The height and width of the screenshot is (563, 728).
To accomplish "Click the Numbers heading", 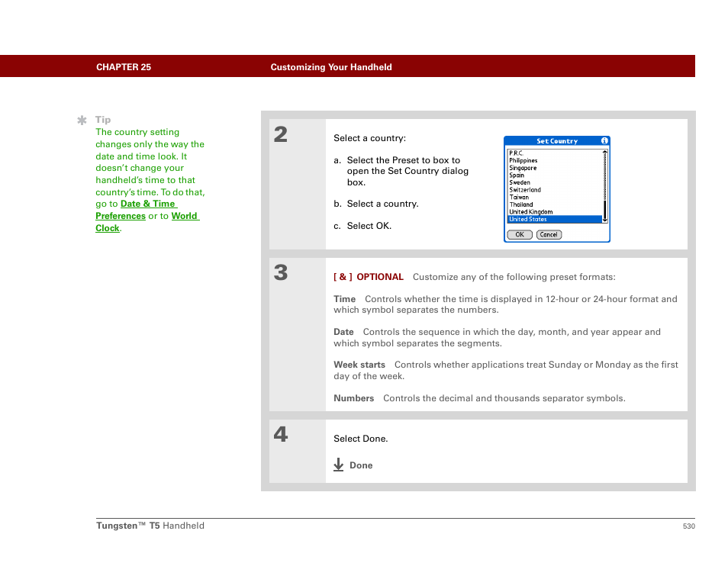I will [x=354, y=398].
